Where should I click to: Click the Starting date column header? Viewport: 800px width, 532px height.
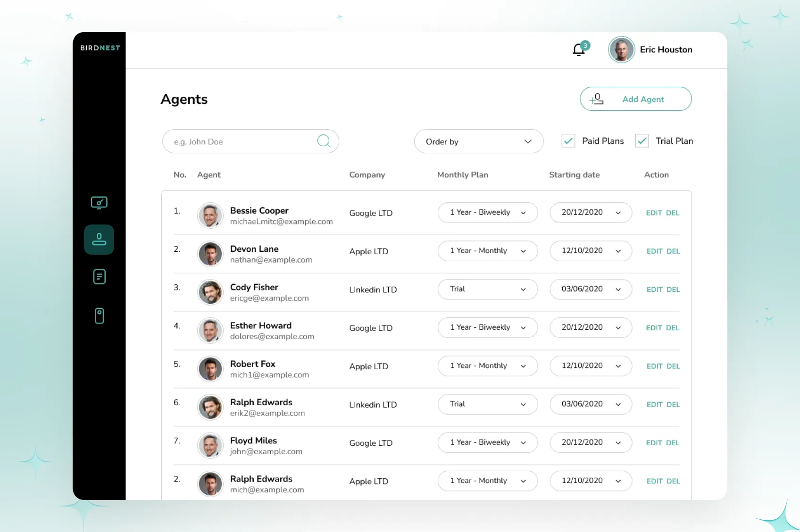coord(574,175)
